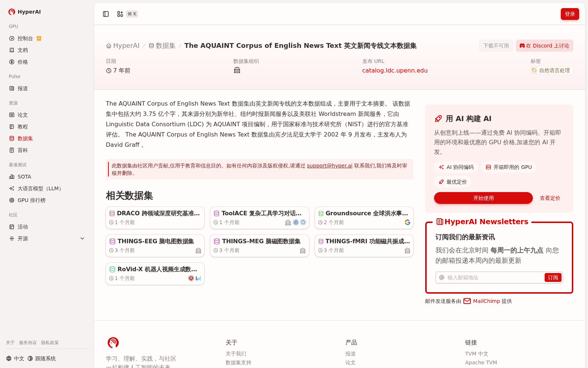
Task: Open THINGS-fMRI 功能磁共振成 card
Action: pos(364,246)
